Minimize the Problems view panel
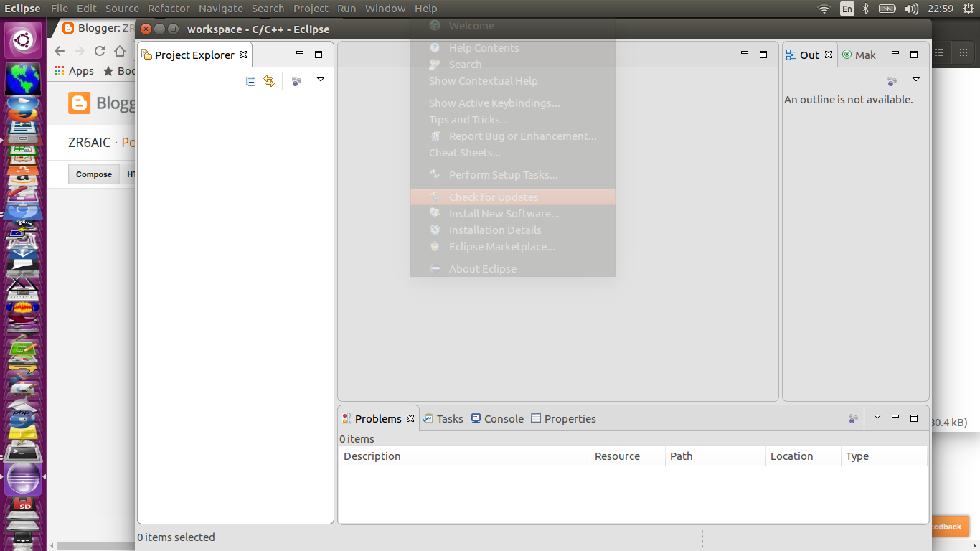This screenshot has width=980, height=551. click(x=895, y=417)
